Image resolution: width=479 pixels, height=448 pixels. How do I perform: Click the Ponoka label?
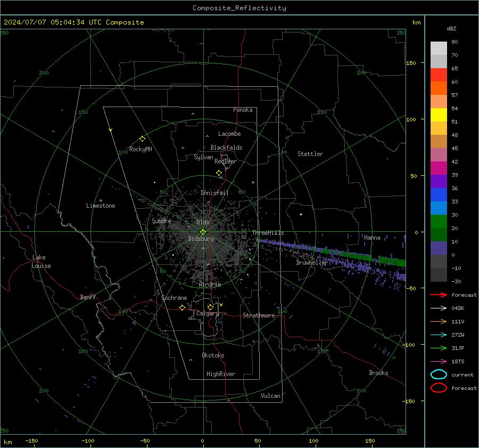[x=243, y=110]
